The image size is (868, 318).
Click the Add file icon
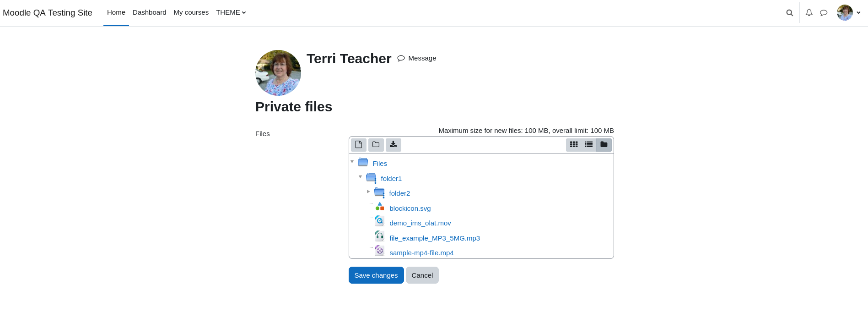(359, 145)
